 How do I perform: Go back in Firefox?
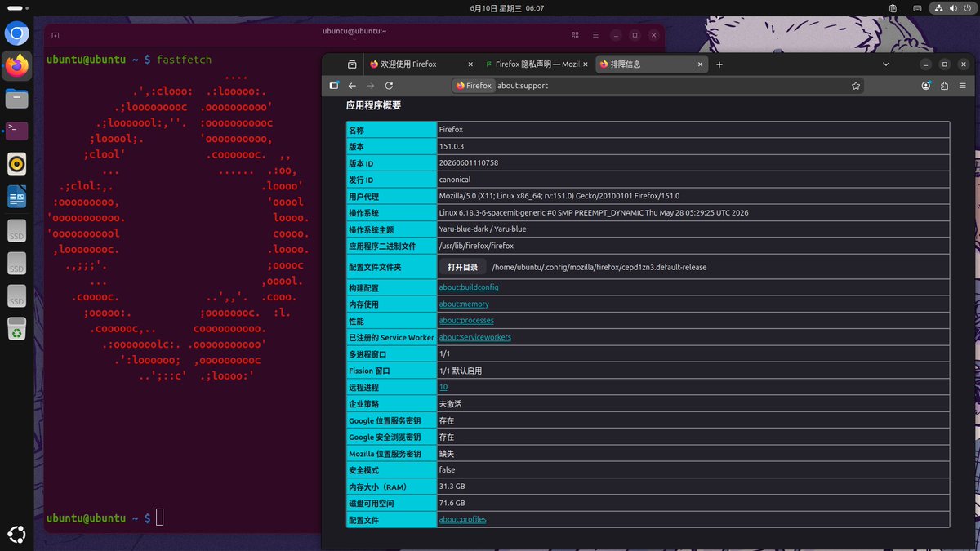point(353,86)
